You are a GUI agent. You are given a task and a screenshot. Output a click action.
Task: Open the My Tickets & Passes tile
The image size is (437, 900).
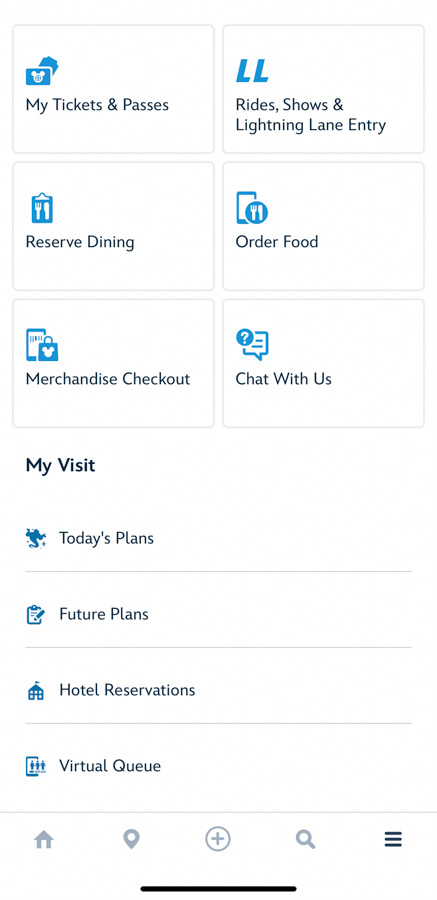pyautogui.click(x=113, y=89)
